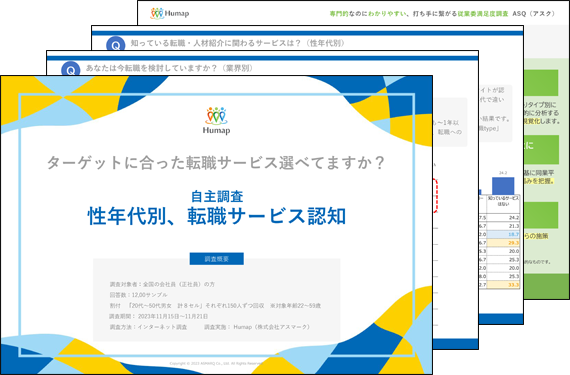Click the blue bar labeled 24.2 in chart
The height and width of the screenshot is (375, 570).
coord(503,186)
